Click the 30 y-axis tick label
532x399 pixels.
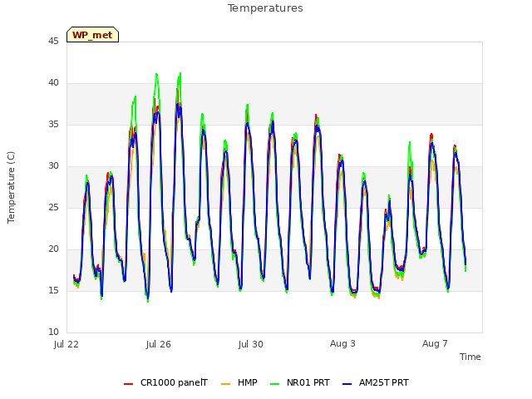53,166
